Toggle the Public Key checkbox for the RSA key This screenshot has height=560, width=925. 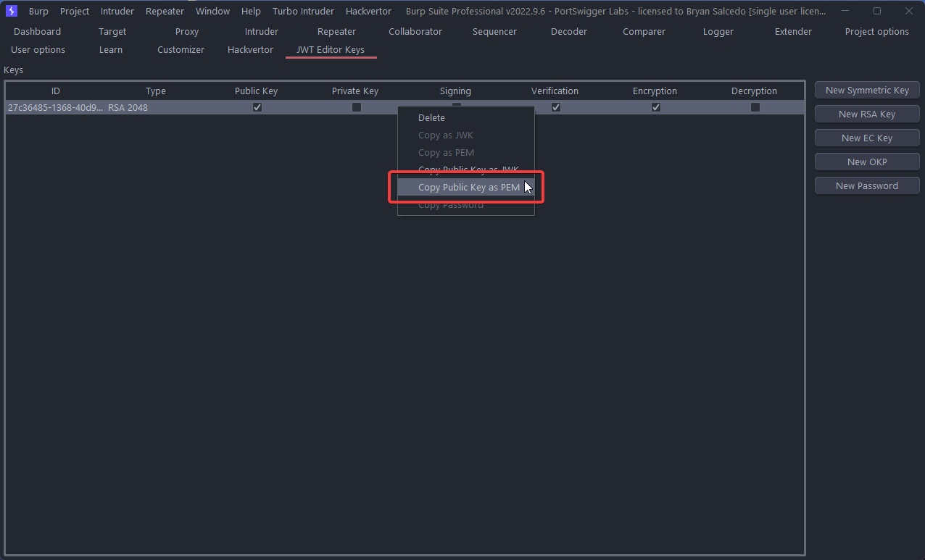[257, 107]
